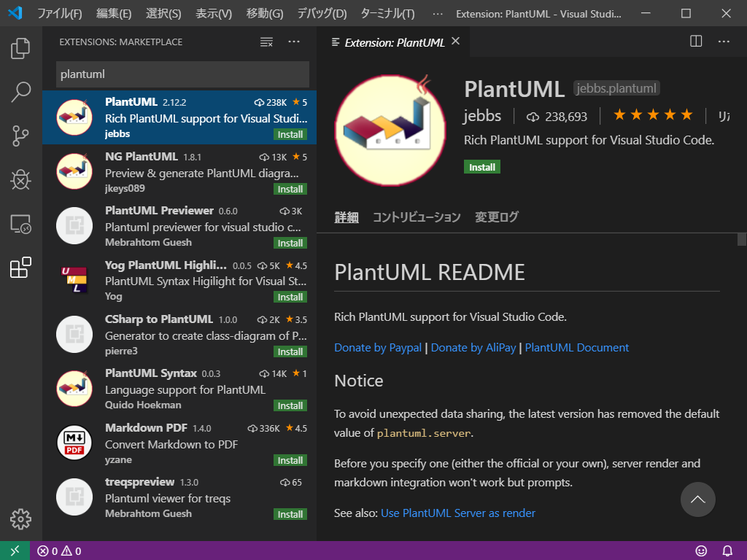Open editor more actions ellipsis menu
Image resolution: width=747 pixels, height=560 pixels.
pyautogui.click(x=724, y=42)
